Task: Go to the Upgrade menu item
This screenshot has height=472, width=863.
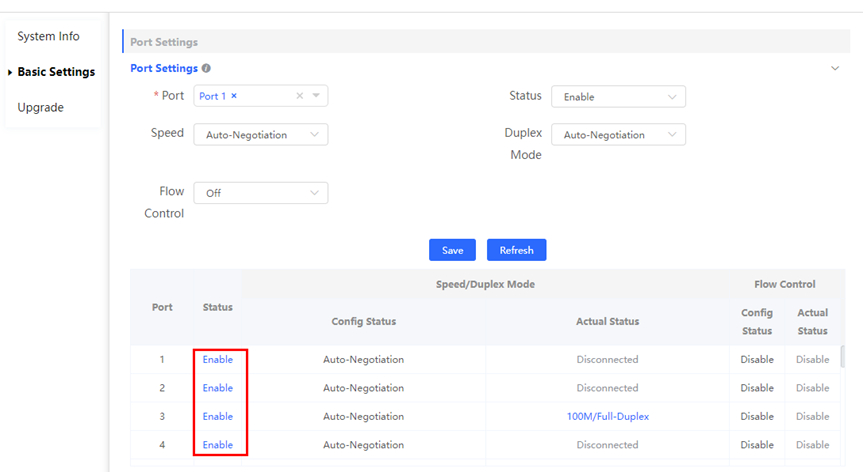Action: (40, 107)
